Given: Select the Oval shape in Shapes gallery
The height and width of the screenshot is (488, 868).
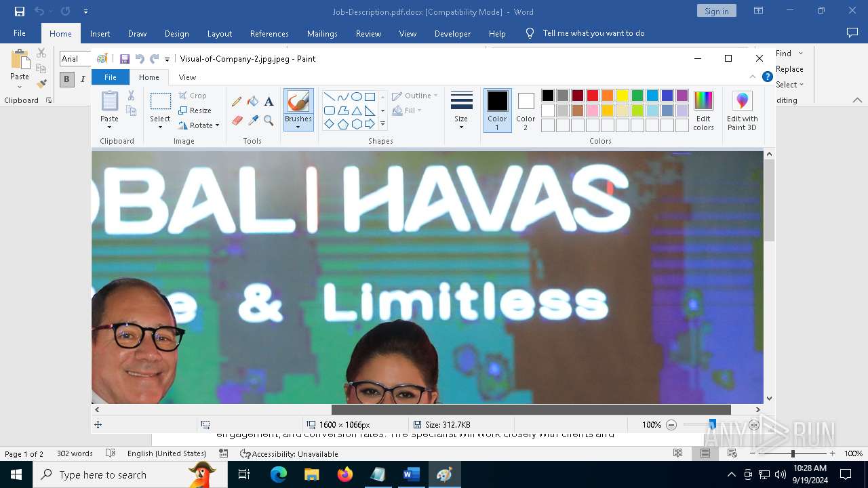Looking at the screenshot, I should click(356, 97).
